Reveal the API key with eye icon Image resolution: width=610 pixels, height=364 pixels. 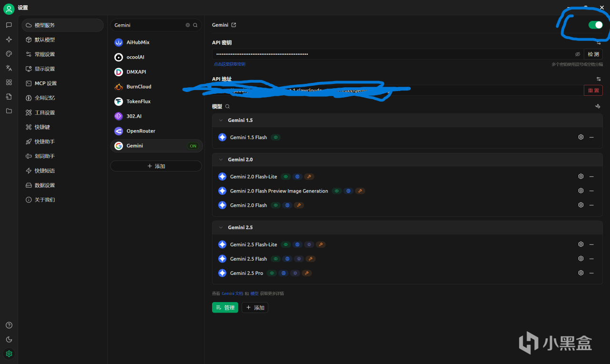pos(578,54)
